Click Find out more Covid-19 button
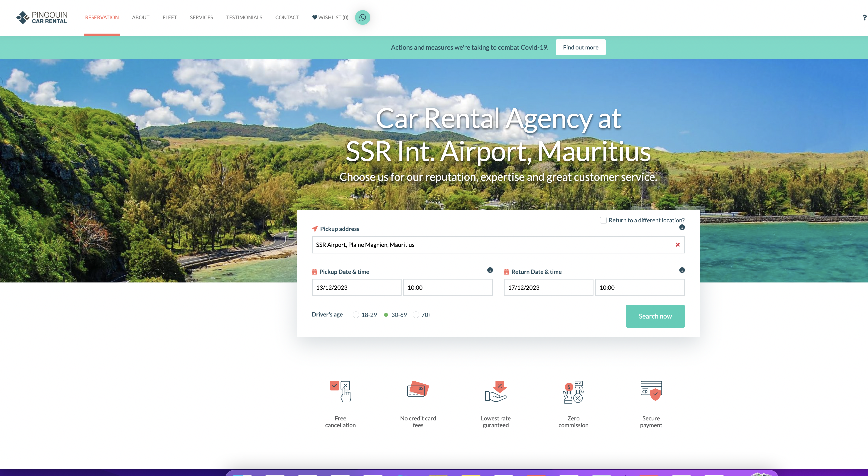 pyautogui.click(x=580, y=47)
